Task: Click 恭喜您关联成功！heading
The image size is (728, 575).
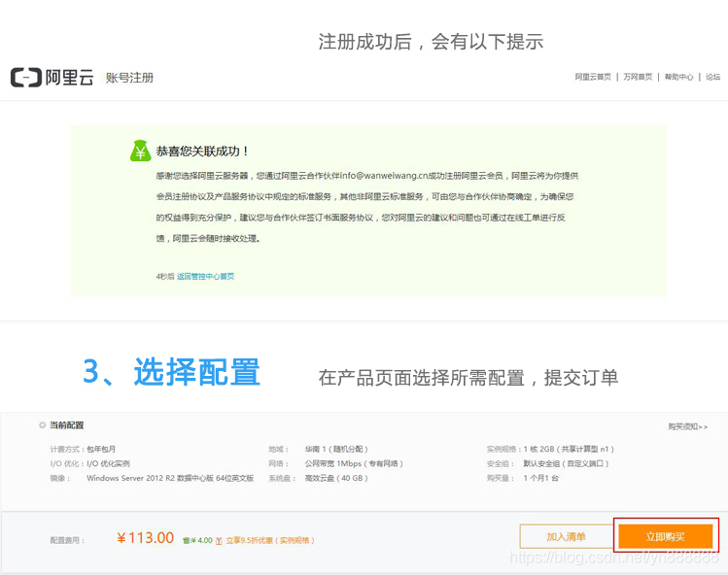Action: [x=202, y=151]
